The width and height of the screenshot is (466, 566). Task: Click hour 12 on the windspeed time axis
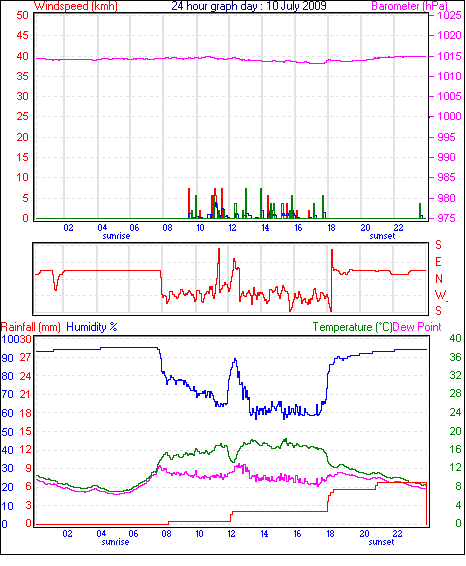(232, 228)
